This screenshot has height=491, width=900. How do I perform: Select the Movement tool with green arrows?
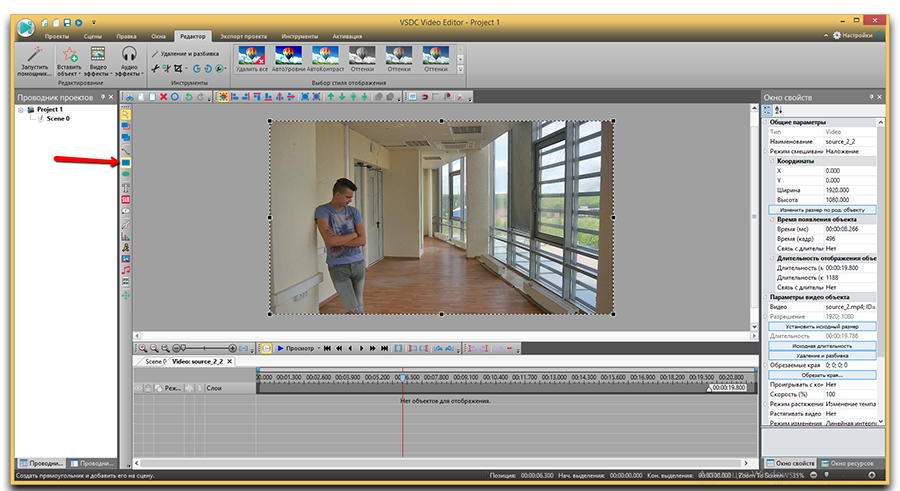pyautogui.click(x=126, y=295)
